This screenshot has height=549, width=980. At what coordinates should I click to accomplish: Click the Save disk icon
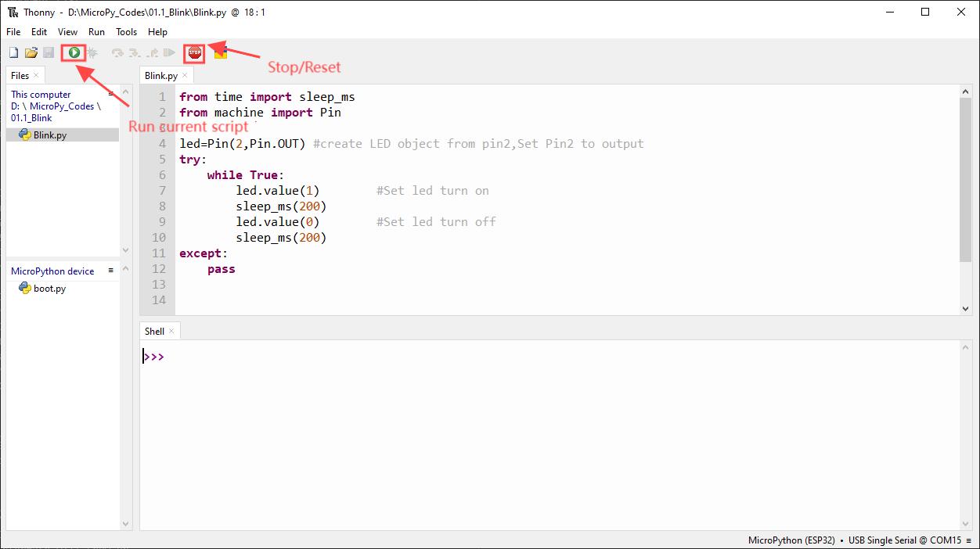pyautogui.click(x=49, y=53)
